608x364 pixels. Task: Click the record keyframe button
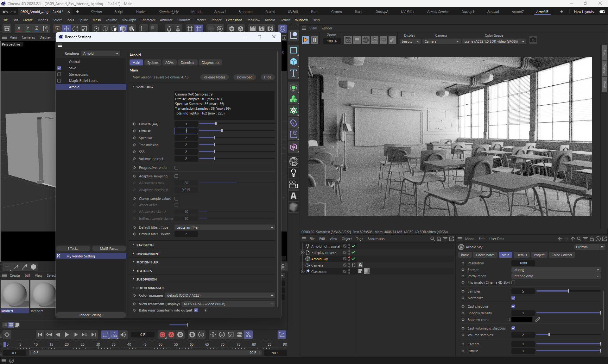point(162,335)
